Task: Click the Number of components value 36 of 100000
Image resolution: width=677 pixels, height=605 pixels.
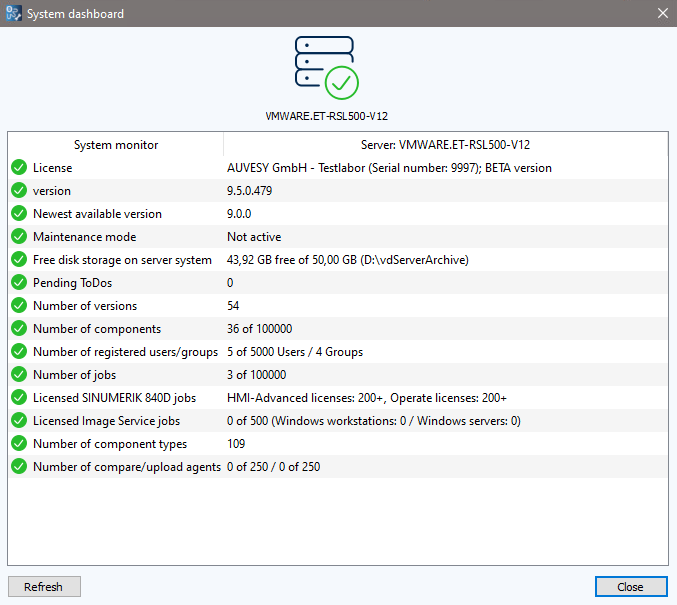Action: [x=260, y=329]
